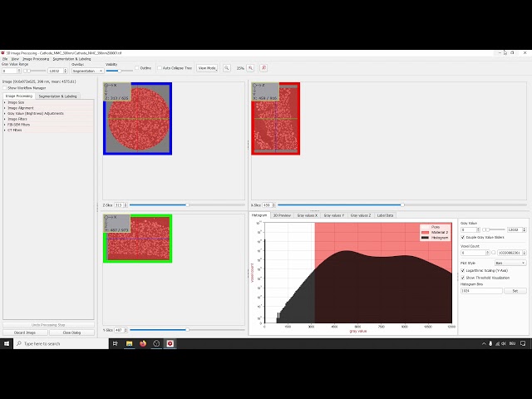Open the Image Processing menu

36,59
